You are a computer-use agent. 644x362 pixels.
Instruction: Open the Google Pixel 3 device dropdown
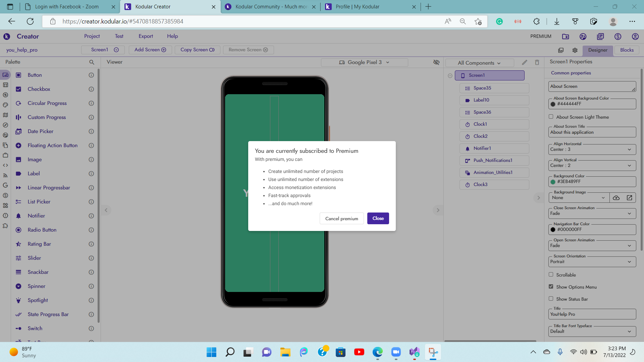click(x=364, y=62)
